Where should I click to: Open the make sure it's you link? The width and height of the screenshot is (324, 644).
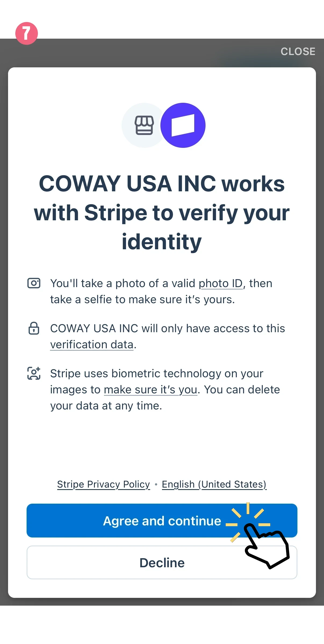(150, 390)
